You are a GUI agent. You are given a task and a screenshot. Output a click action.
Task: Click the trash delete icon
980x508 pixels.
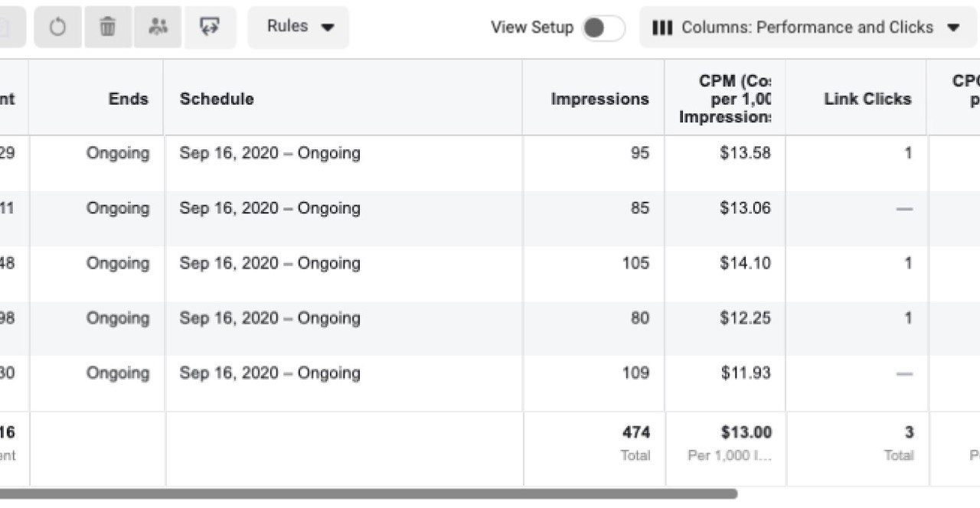[108, 27]
